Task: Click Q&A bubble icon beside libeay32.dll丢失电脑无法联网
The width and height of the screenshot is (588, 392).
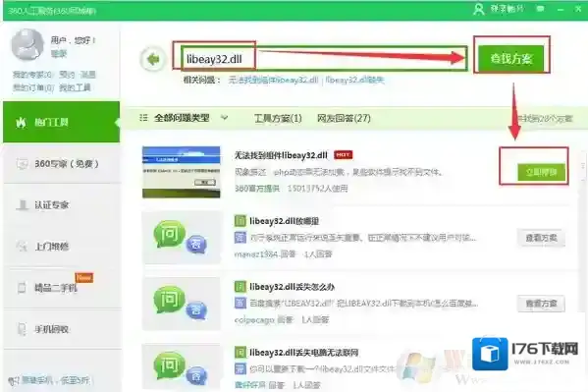Action: [182, 367]
